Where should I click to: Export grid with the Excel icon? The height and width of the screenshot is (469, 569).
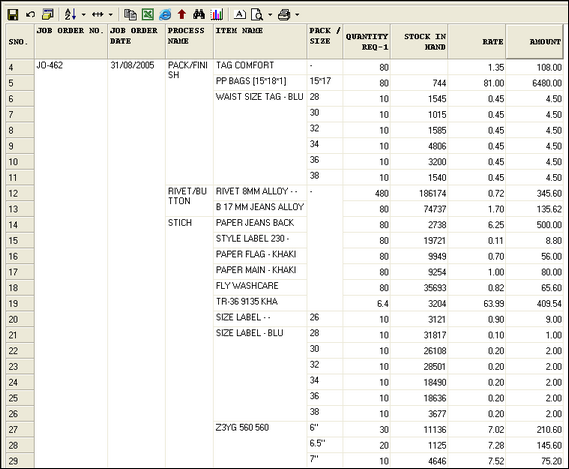pyautogui.click(x=148, y=15)
